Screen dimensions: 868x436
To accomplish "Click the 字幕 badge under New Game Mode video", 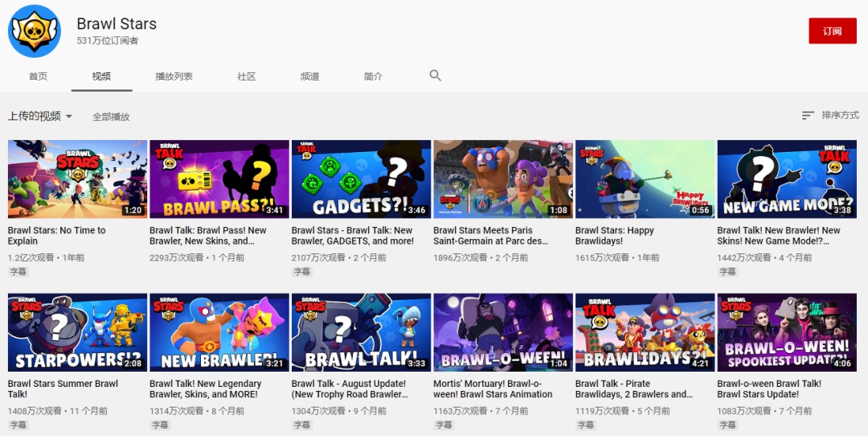I will (727, 271).
